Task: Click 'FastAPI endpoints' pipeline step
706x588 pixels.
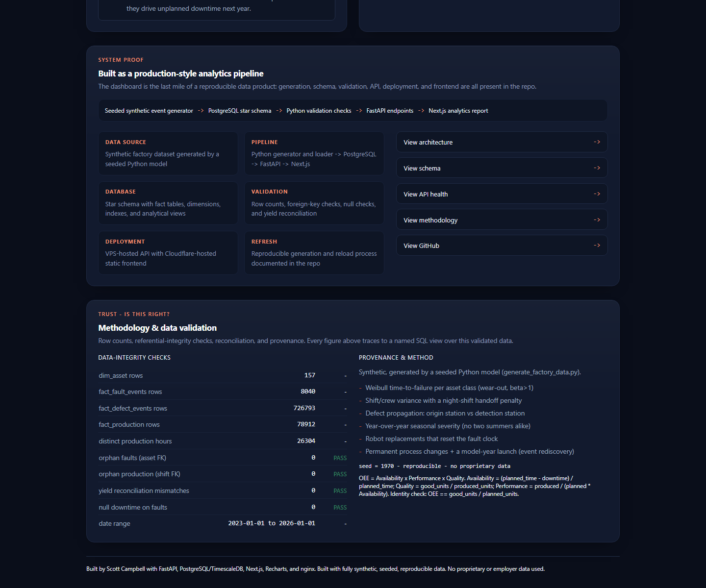Action: pyautogui.click(x=390, y=111)
